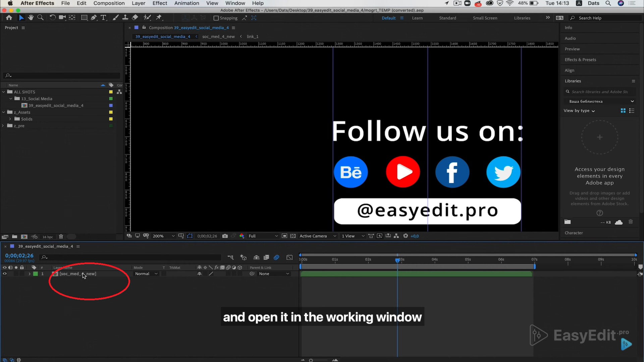The height and width of the screenshot is (362, 644).
Task: Toggle visibility of soc_med_new layer
Action: coord(4,274)
